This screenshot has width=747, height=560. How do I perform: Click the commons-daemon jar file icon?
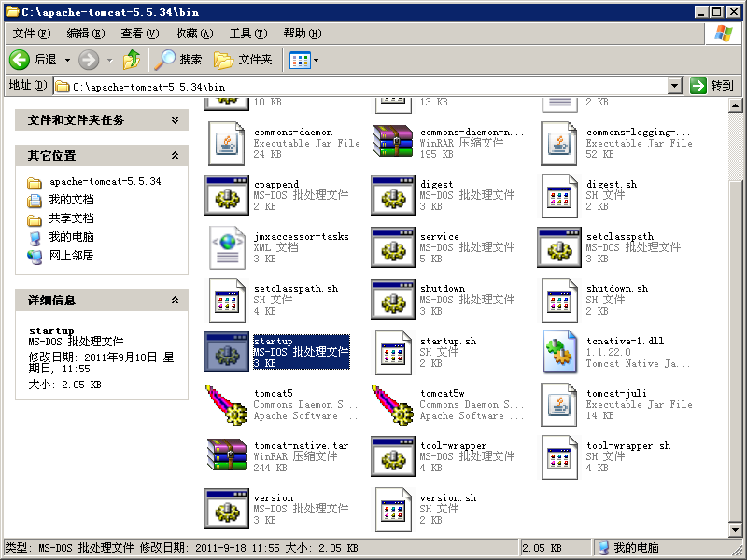(227, 144)
